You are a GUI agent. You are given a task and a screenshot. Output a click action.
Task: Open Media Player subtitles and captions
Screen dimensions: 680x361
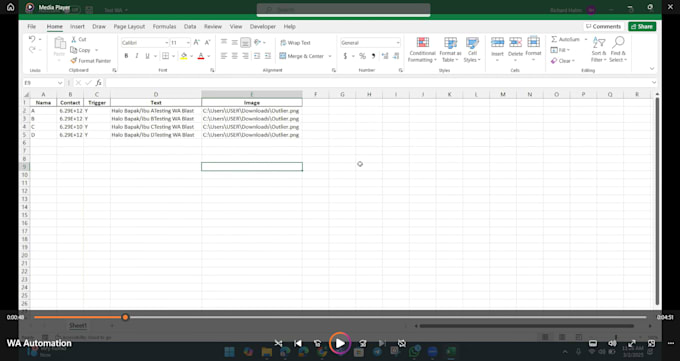tap(592, 343)
